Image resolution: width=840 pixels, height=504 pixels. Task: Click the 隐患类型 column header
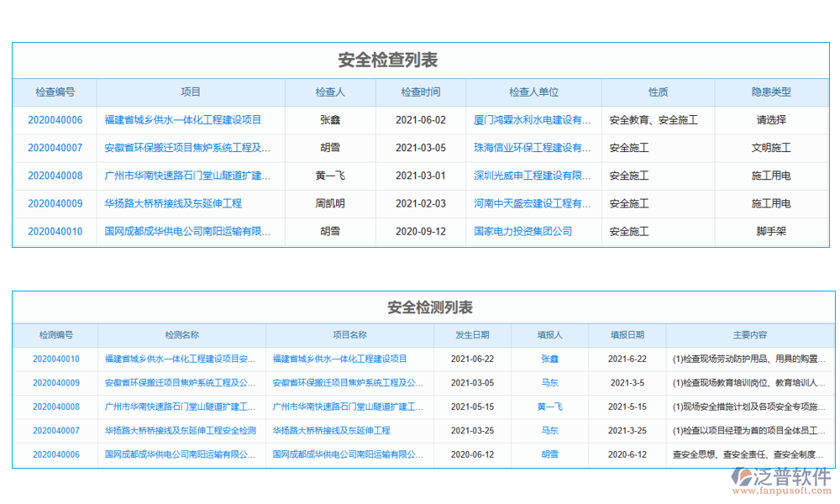[771, 92]
